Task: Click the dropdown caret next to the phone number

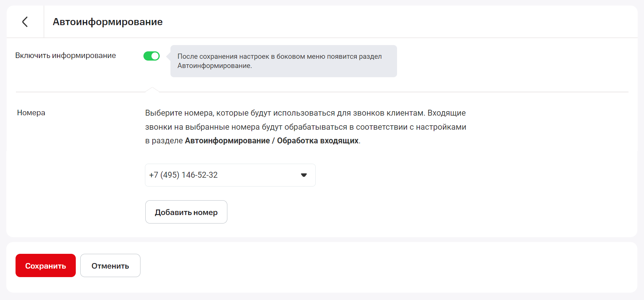Action: (x=304, y=175)
